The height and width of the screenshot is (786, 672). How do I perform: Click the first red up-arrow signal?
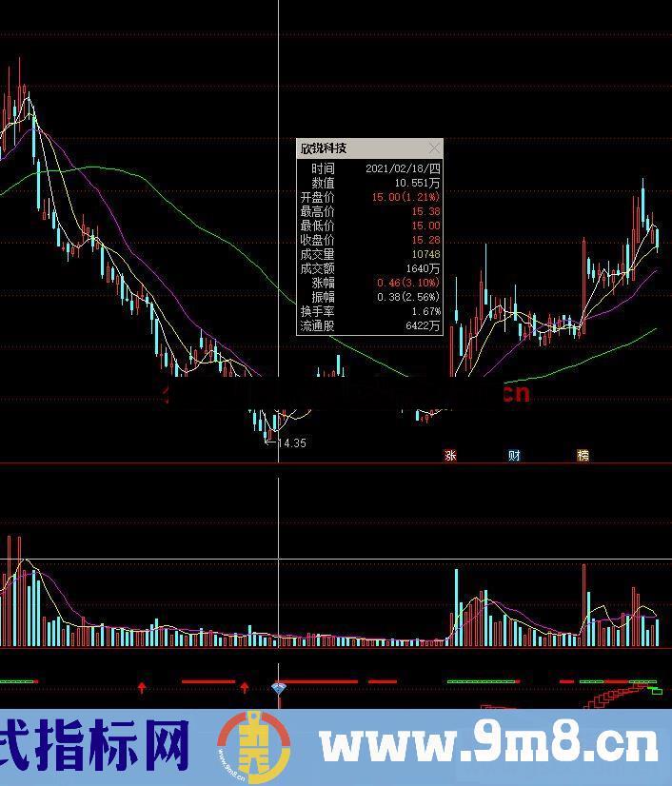coord(142,687)
